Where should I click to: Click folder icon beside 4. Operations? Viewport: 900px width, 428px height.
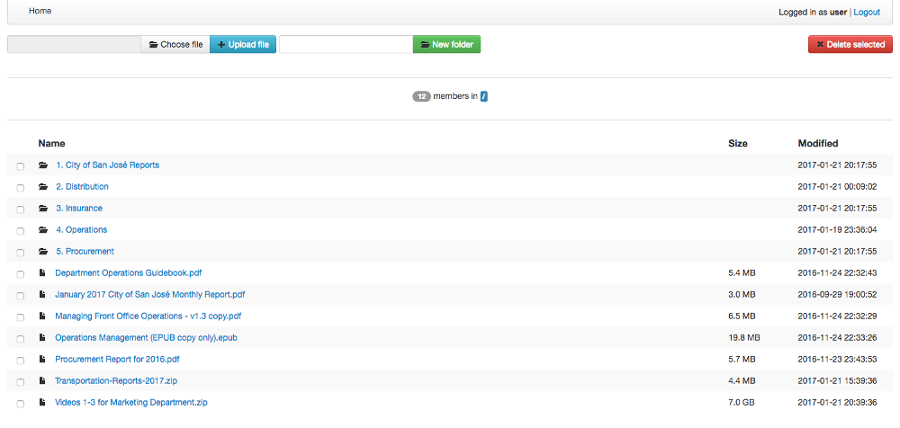pos(43,230)
